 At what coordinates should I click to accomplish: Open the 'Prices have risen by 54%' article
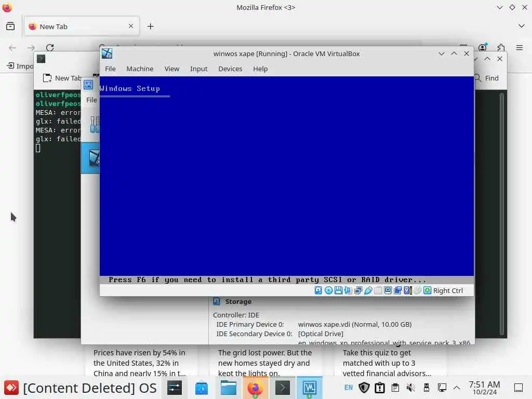[139, 363]
